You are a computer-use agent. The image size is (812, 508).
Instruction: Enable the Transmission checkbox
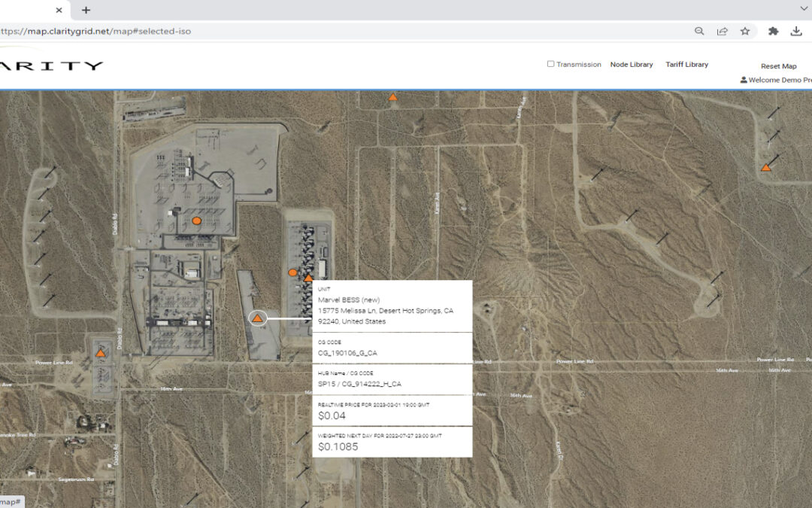click(550, 64)
